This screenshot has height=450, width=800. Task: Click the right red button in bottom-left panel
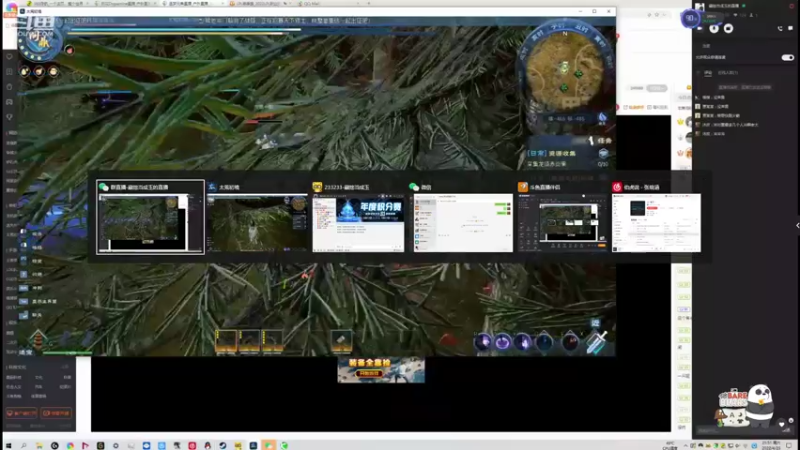click(56, 413)
